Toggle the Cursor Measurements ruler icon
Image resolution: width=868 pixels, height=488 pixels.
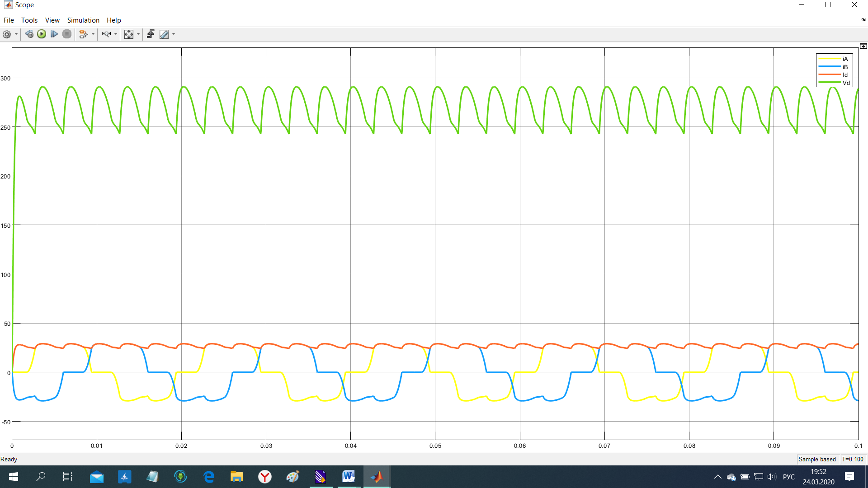tap(164, 34)
